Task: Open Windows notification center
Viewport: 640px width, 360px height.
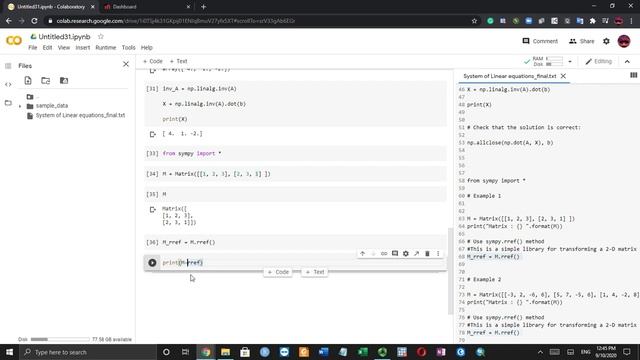Action: [x=627, y=352]
